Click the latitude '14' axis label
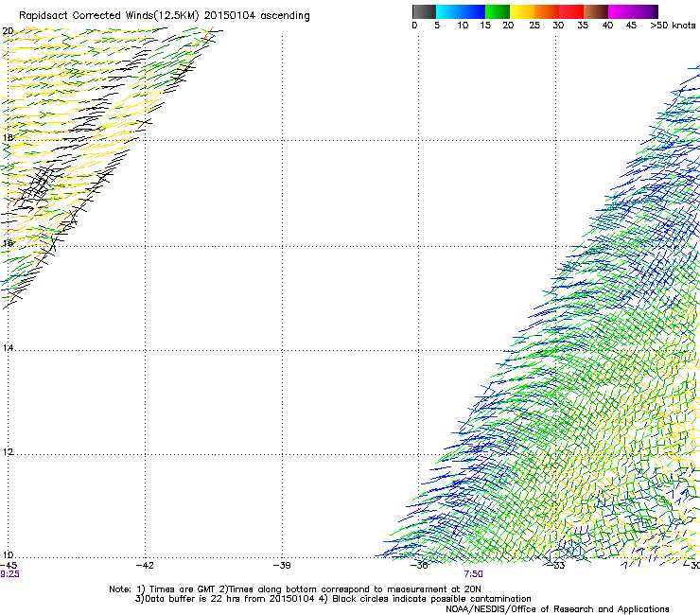 pos(8,347)
